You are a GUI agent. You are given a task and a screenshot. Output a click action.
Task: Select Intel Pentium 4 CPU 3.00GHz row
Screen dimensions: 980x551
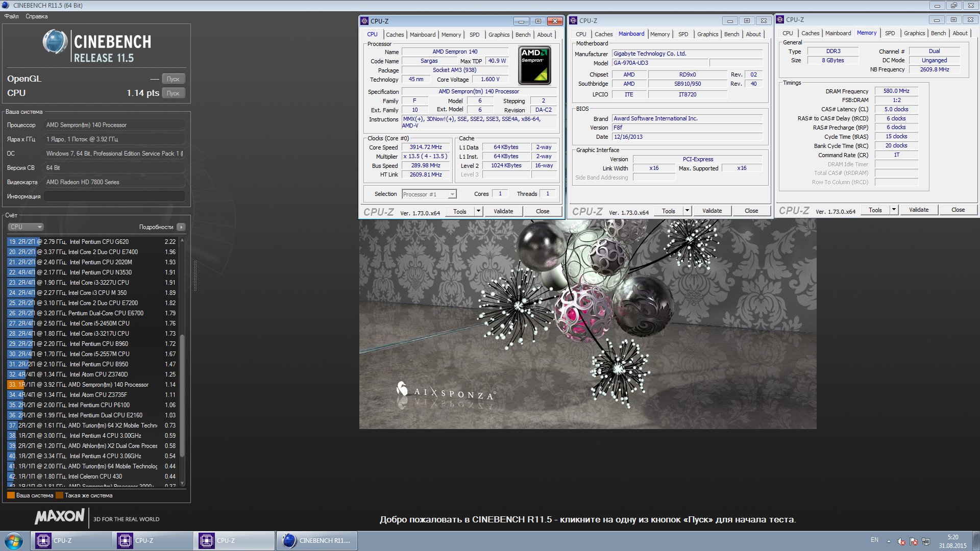click(92, 436)
